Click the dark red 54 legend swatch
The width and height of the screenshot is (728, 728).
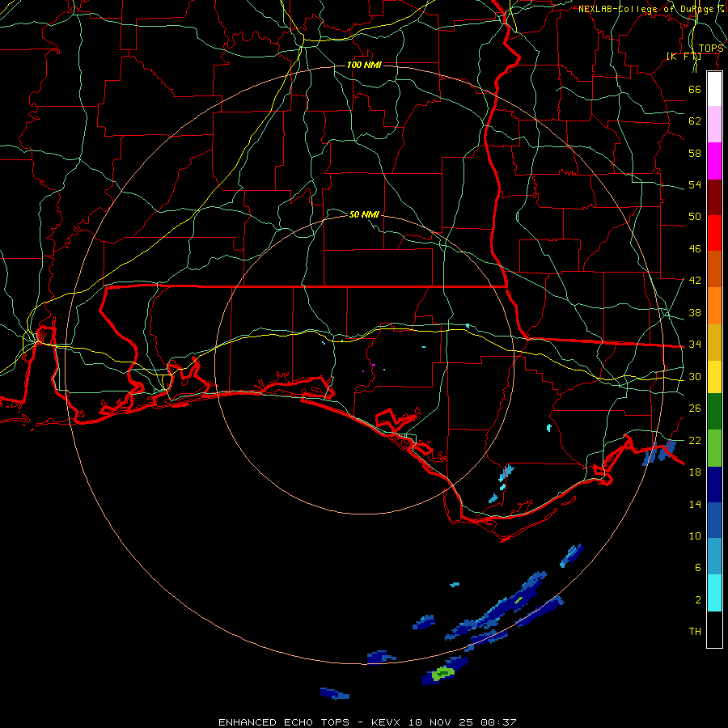(714, 197)
